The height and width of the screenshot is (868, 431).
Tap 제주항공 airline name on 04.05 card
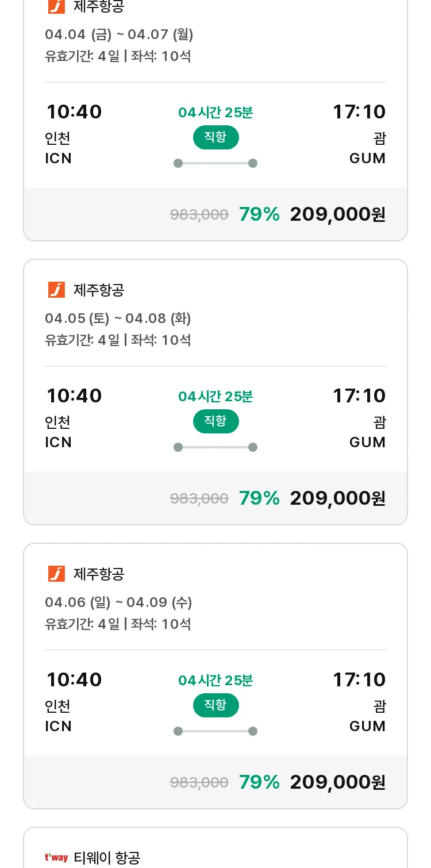point(99,290)
